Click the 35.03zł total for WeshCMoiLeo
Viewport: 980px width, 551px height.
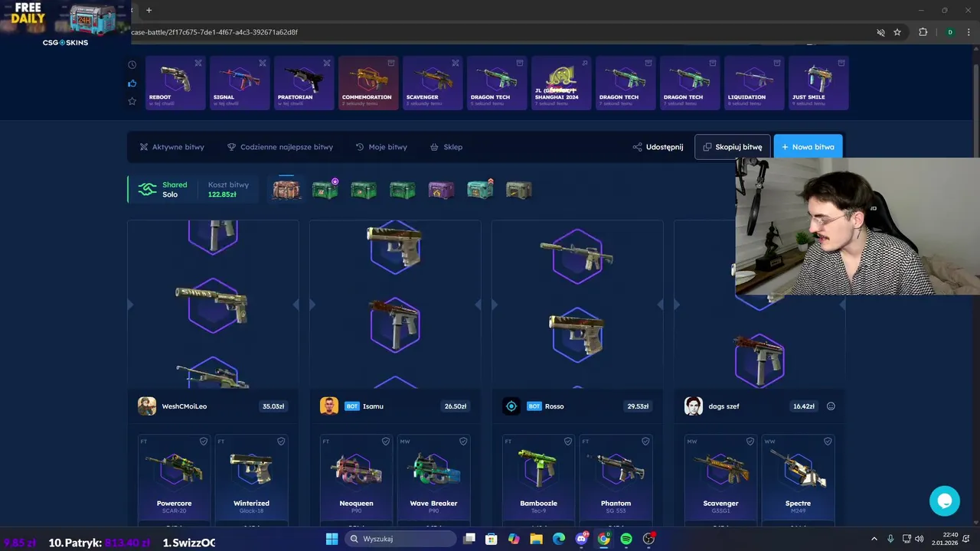(273, 406)
